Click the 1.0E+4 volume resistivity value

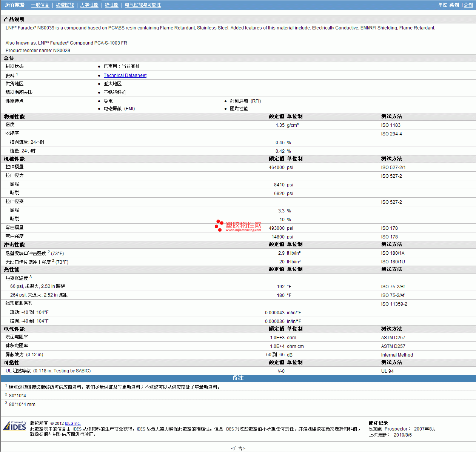277,346
